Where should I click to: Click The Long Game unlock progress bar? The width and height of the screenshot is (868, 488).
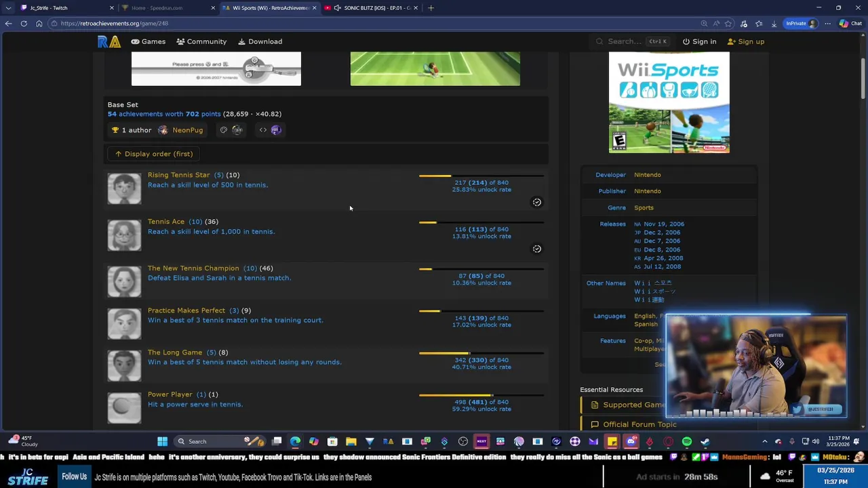pos(481,354)
